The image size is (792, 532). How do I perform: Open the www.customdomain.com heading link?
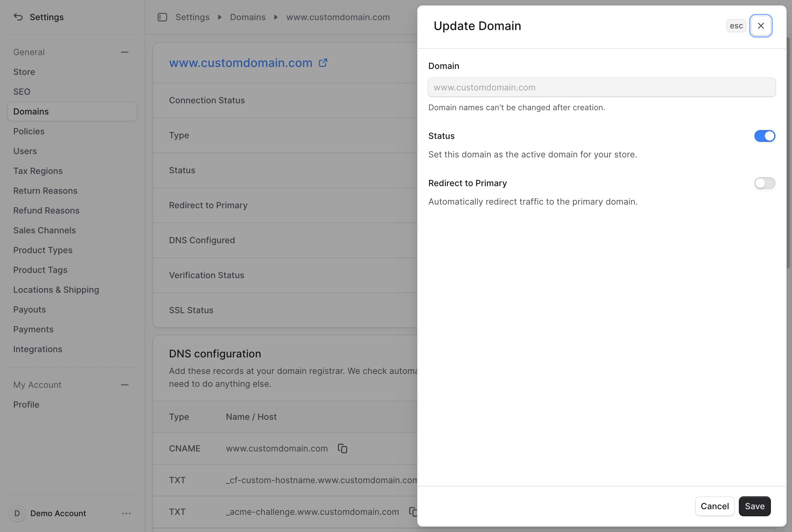pos(241,63)
